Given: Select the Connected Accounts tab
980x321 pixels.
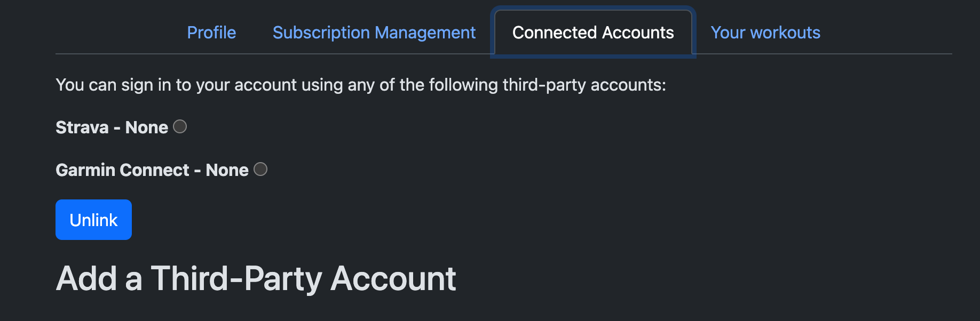Looking at the screenshot, I should tap(592, 33).
